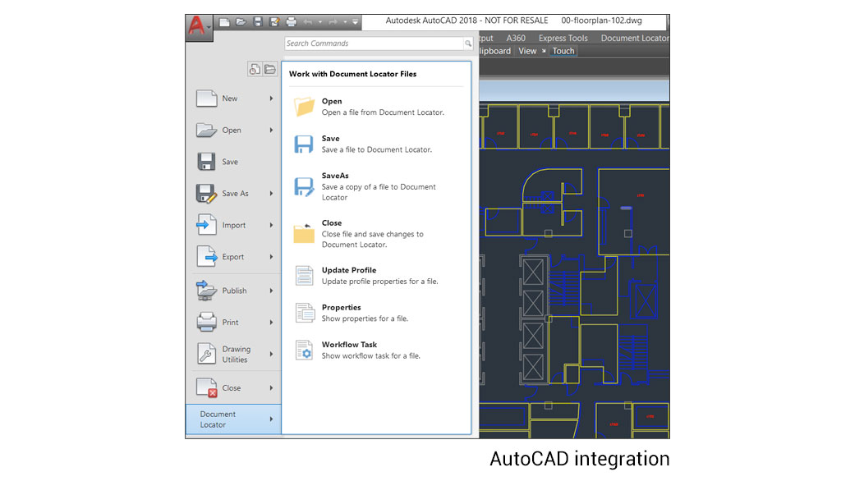Select New in the application menu
This screenshot has width=841, height=504.
tap(234, 99)
